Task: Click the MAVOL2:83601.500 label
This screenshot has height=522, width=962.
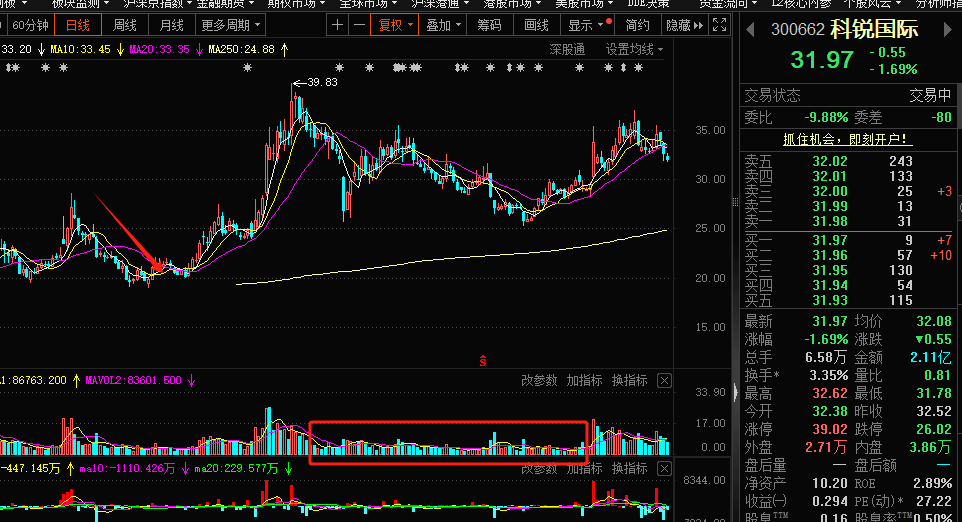Action: click(133, 380)
